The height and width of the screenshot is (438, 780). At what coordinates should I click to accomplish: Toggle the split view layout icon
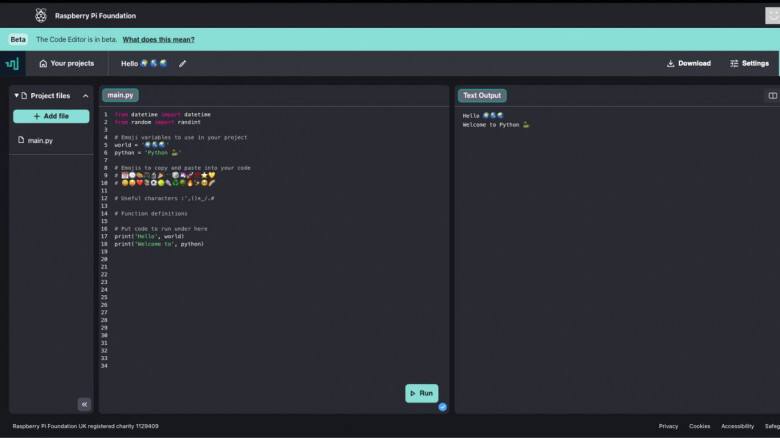pyautogui.click(x=773, y=96)
